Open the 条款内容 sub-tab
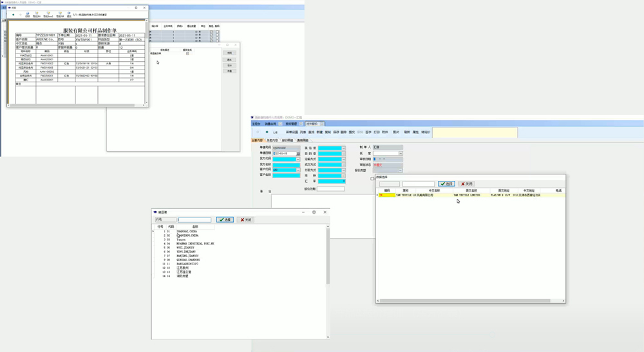This screenshot has width=644, height=352. pyautogui.click(x=272, y=140)
